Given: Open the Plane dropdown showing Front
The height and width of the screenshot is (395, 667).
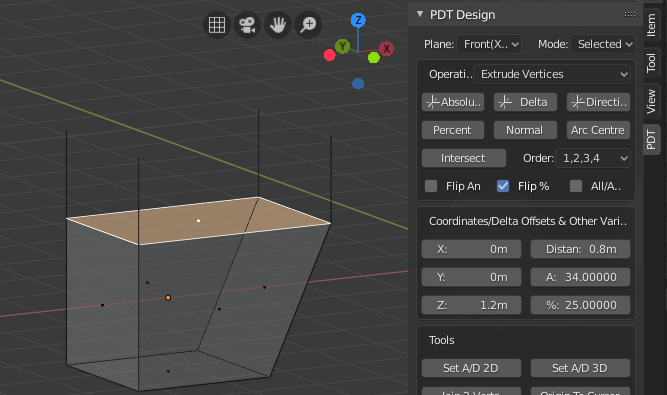Looking at the screenshot, I should point(489,44).
